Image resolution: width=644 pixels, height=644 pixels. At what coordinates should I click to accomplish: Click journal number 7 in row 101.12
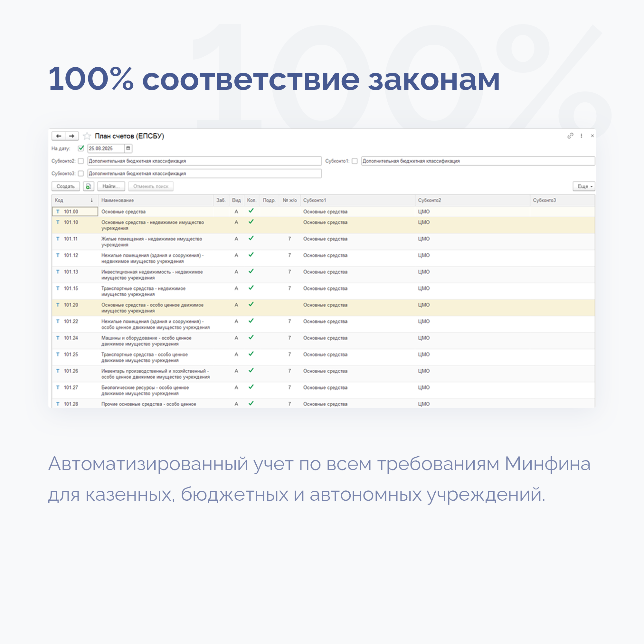290,256
